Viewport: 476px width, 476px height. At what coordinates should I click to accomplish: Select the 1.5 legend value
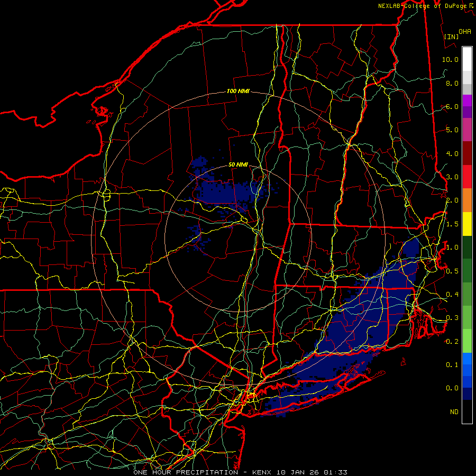pos(452,224)
